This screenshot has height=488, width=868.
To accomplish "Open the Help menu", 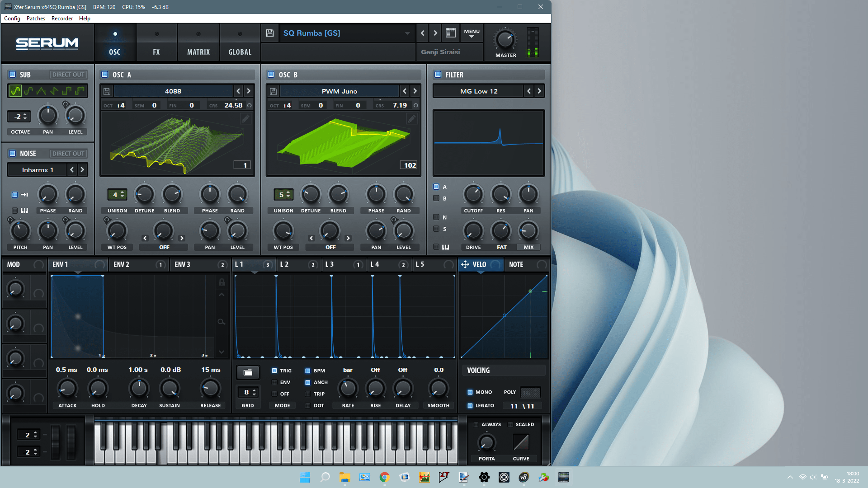I will click(x=85, y=19).
